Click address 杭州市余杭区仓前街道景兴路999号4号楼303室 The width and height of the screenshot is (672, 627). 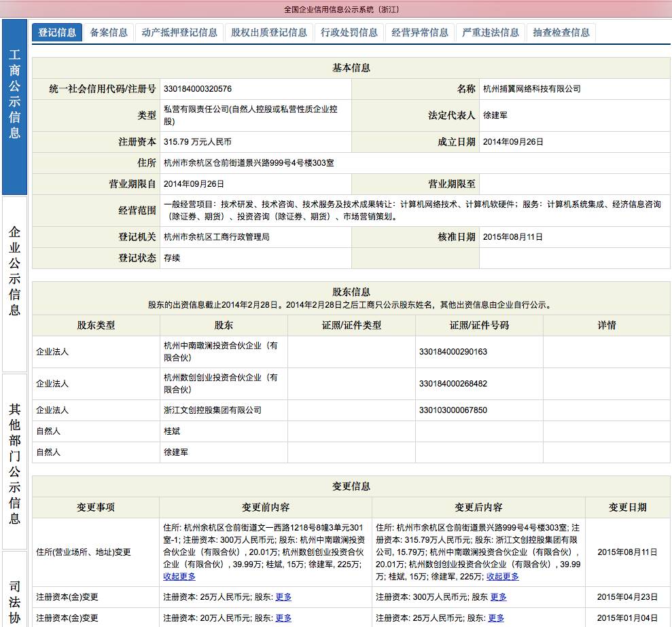coord(249,163)
